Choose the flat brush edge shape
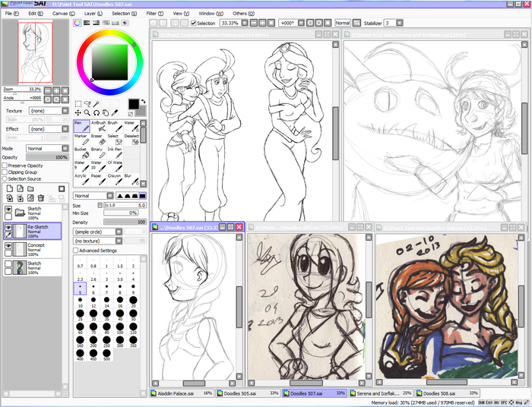The height and width of the screenshot is (407, 532). click(x=143, y=196)
